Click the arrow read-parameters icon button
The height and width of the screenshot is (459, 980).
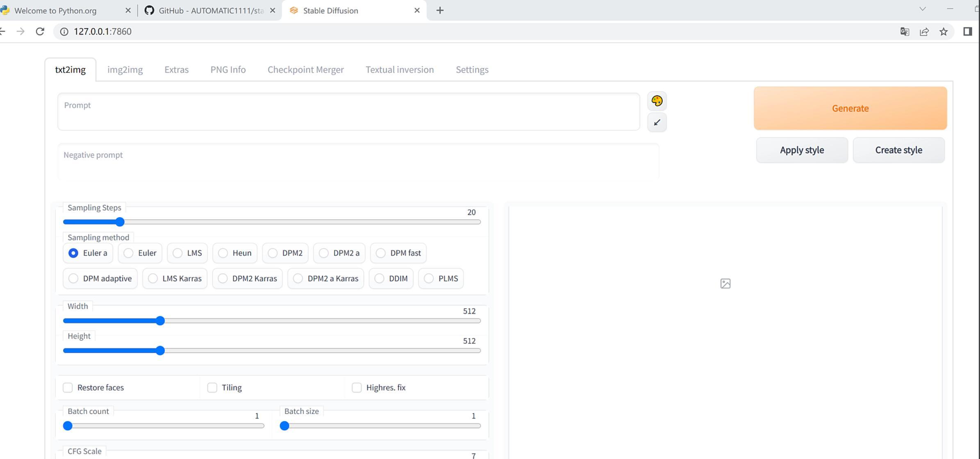(657, 123)
